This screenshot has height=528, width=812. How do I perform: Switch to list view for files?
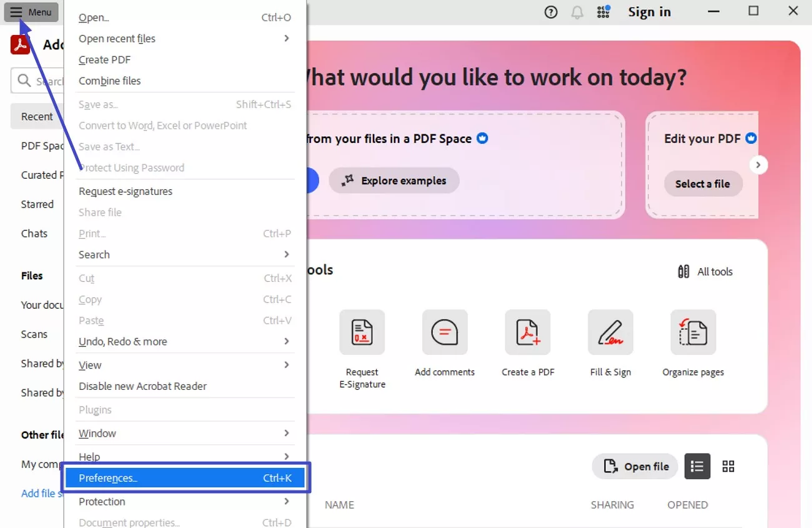pyautogui.click(x=697, y=466)
